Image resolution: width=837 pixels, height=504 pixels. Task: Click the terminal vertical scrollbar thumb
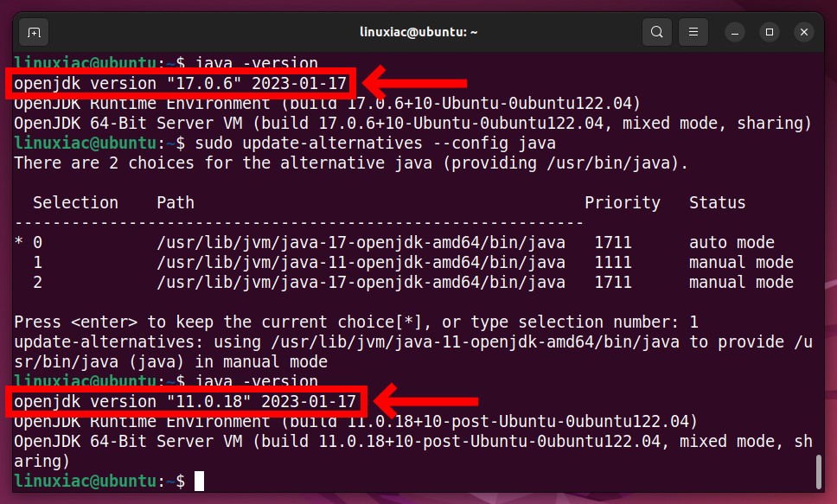point(819,471)
